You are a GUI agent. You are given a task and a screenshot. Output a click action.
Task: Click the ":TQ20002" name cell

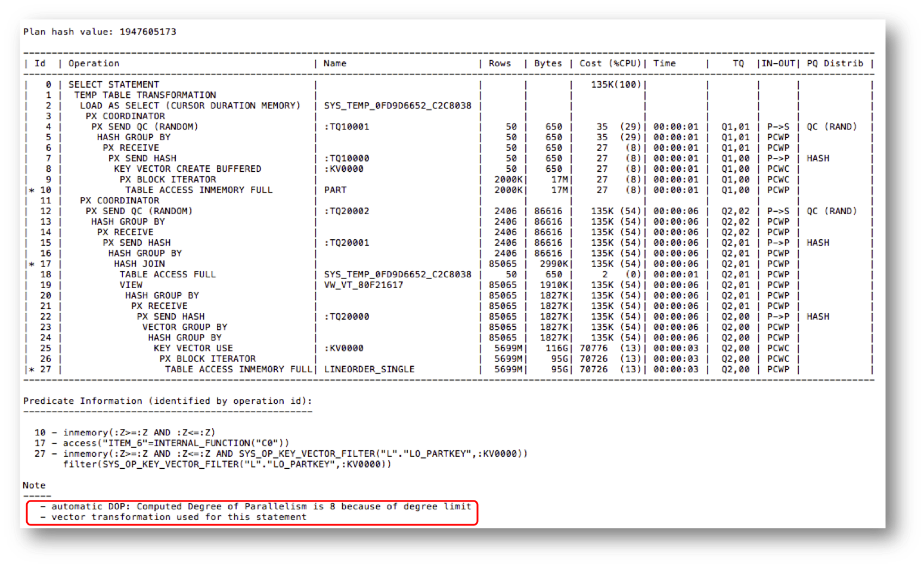346,211
